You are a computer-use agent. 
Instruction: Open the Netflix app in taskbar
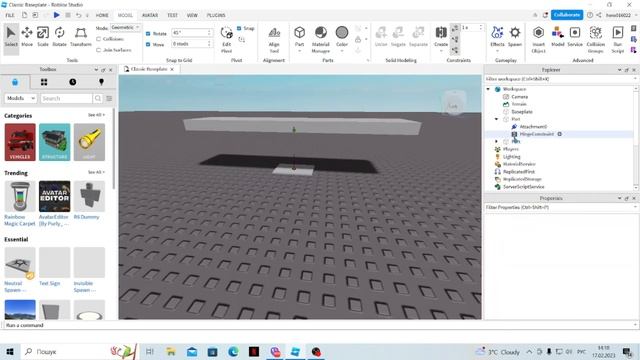point(254,351)
